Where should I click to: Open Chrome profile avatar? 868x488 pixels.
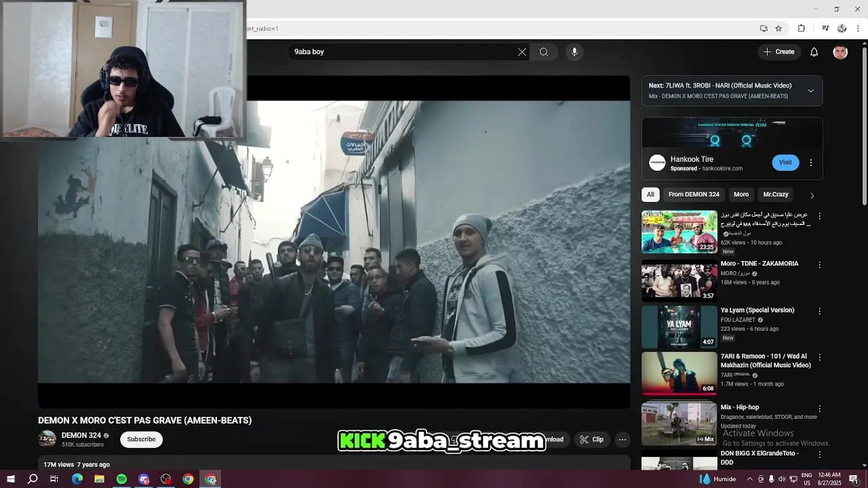pyautogui.click(x=842, y=28)
